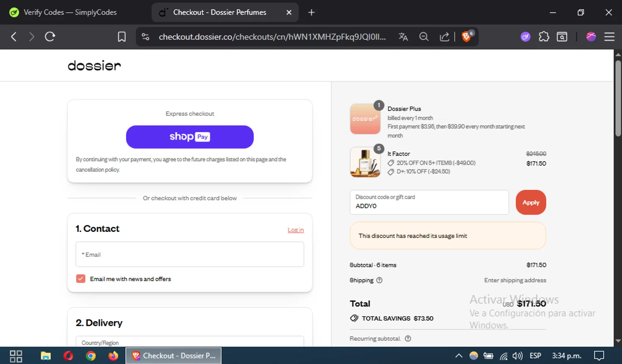This screenshot has height=364, width=622.
Task: Share this page via the share icon
Action: (x=445, y=37)
